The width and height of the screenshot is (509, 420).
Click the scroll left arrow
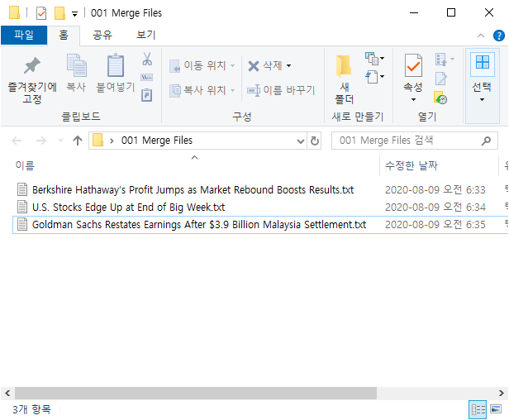click(x=7, y=393)
